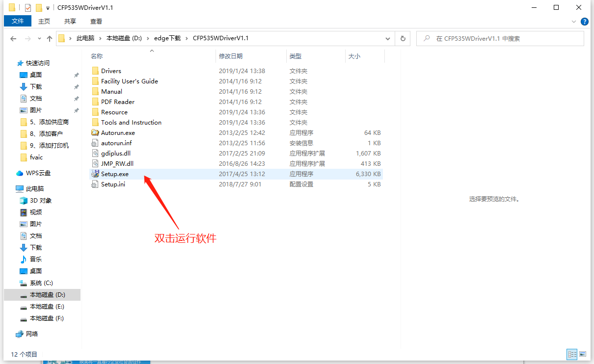Switch to the 查看 ribbon tab

pos(96,21)
